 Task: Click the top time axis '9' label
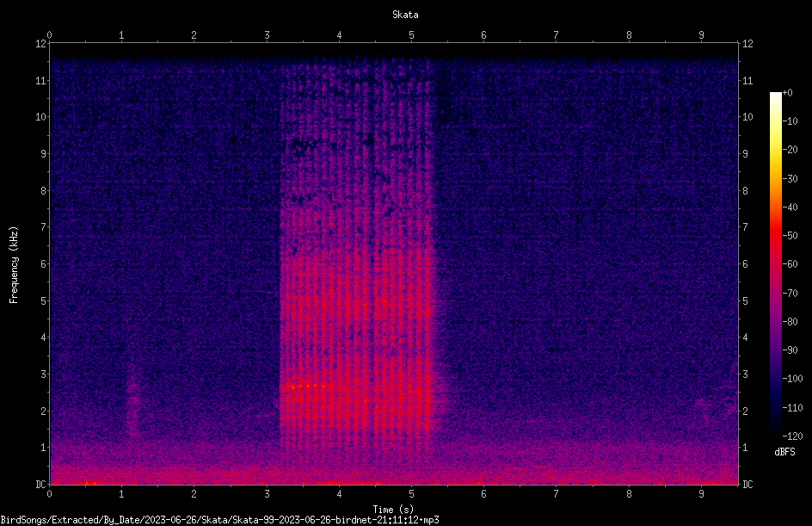[701, 35]
